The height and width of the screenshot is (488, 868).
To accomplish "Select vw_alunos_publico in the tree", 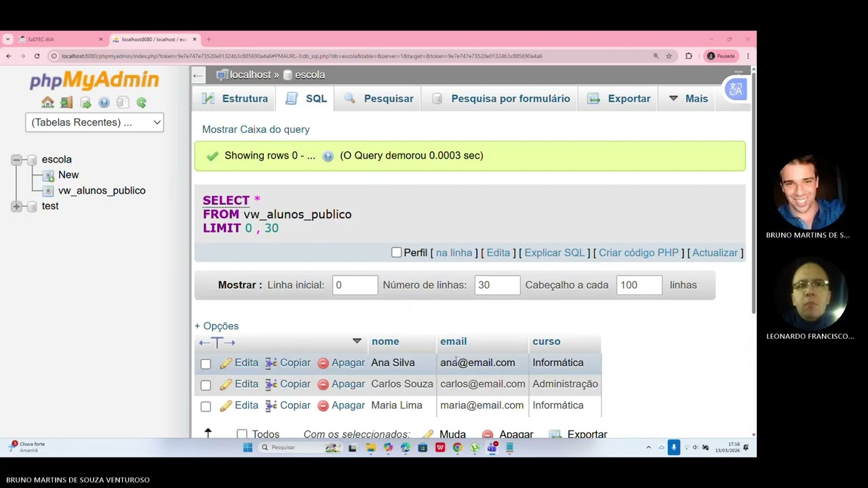I will point(102,191).
